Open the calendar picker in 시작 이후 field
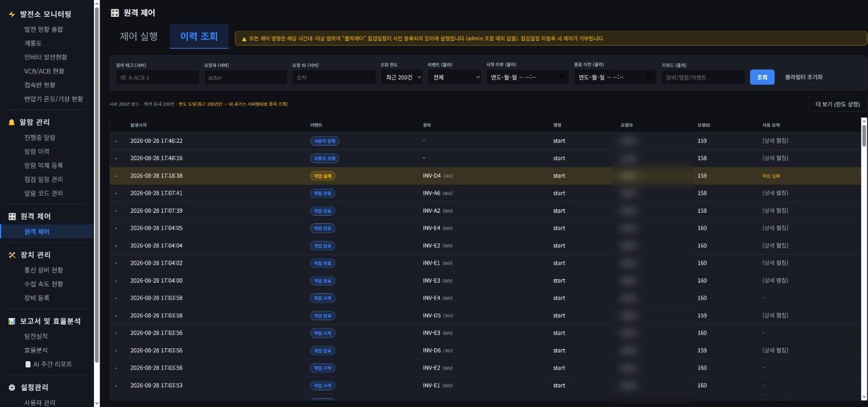This screenshot has height=407, width=868. pos(562,77)
